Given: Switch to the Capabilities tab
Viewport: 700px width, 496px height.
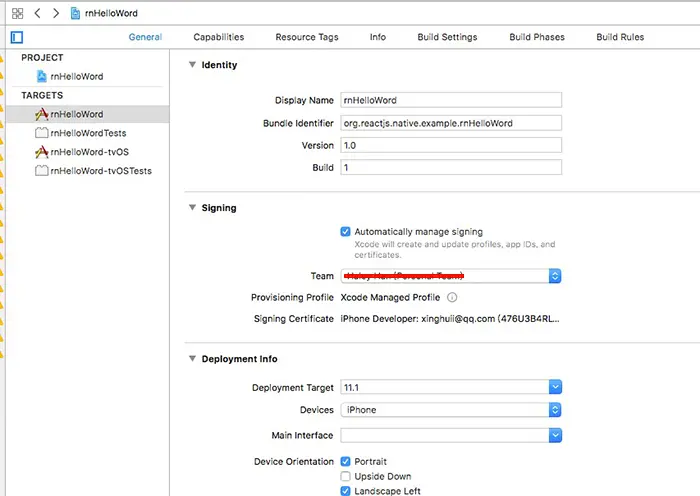Looking at the screenshot, I should click(219, 37).
